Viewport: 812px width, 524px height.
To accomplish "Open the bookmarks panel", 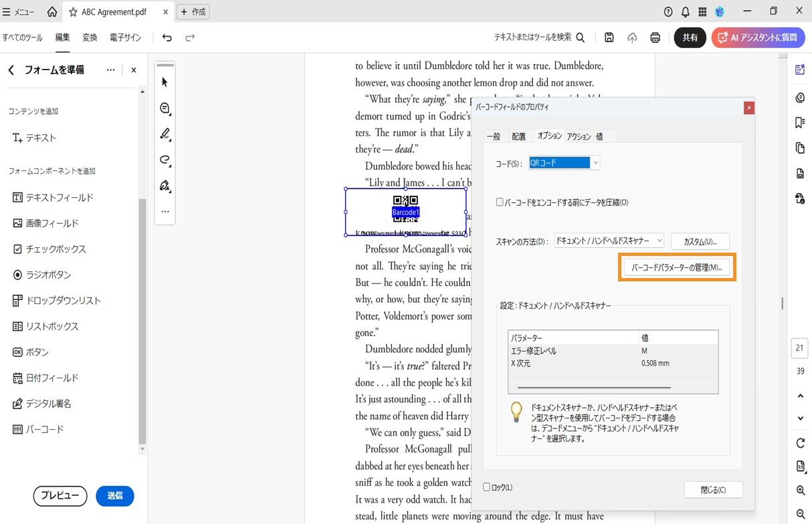I will point(800,122).
